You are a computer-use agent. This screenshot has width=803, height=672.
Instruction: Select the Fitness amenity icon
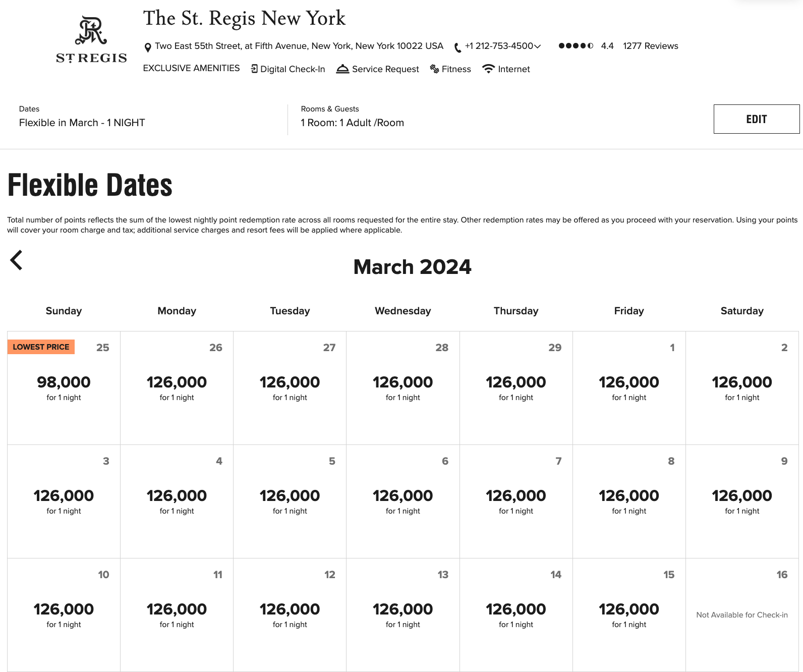coord(434,69)
